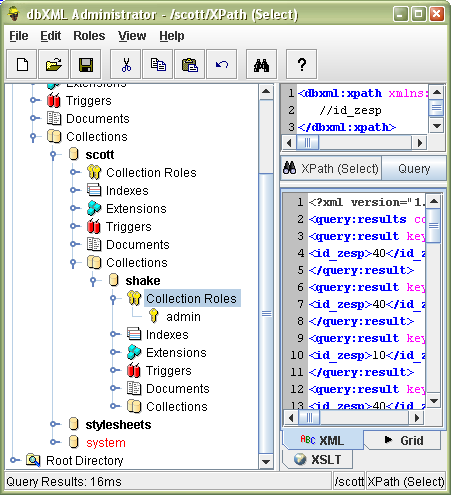
Task: Collapse shake's Collection Roles node
Action: tap(113, 299)
